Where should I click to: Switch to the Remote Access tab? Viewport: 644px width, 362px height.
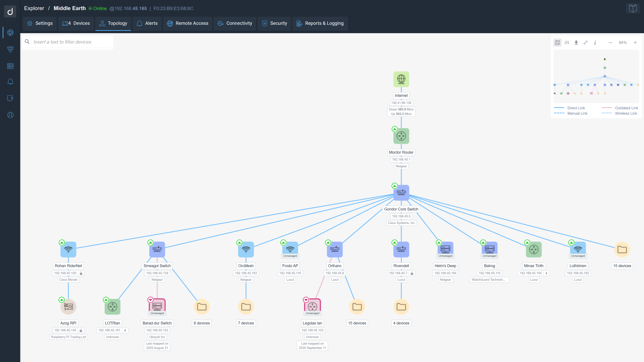187,23
